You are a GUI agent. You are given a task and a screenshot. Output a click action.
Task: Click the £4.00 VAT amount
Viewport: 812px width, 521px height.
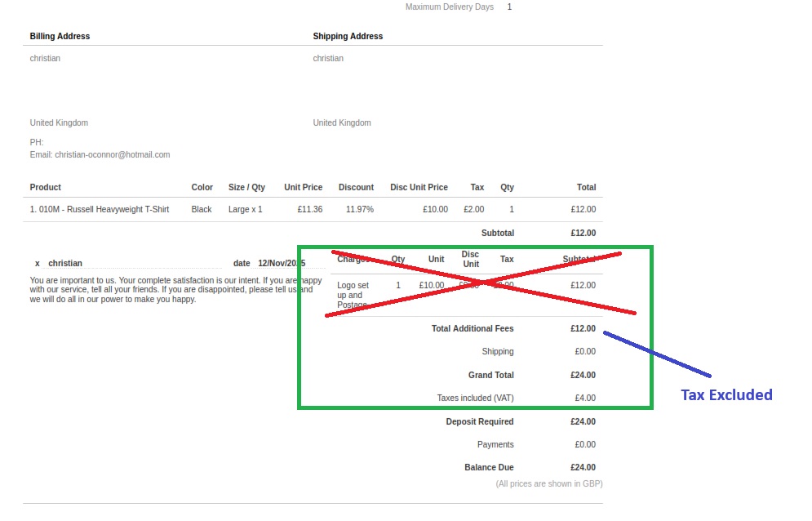coord(584,398)
